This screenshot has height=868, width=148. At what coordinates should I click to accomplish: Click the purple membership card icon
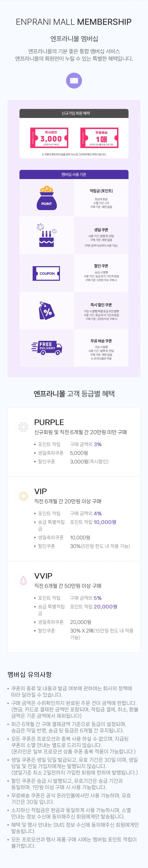point(74,81)
